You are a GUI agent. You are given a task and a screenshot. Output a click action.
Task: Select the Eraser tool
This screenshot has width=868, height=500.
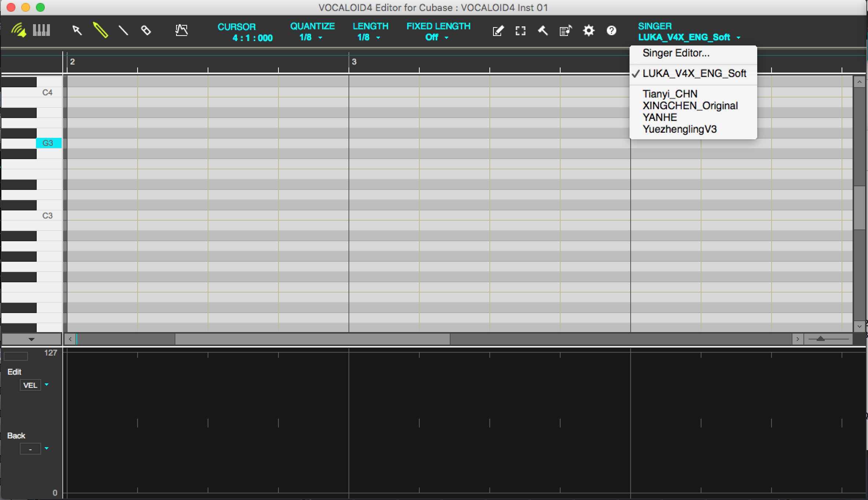coord(146,30)
